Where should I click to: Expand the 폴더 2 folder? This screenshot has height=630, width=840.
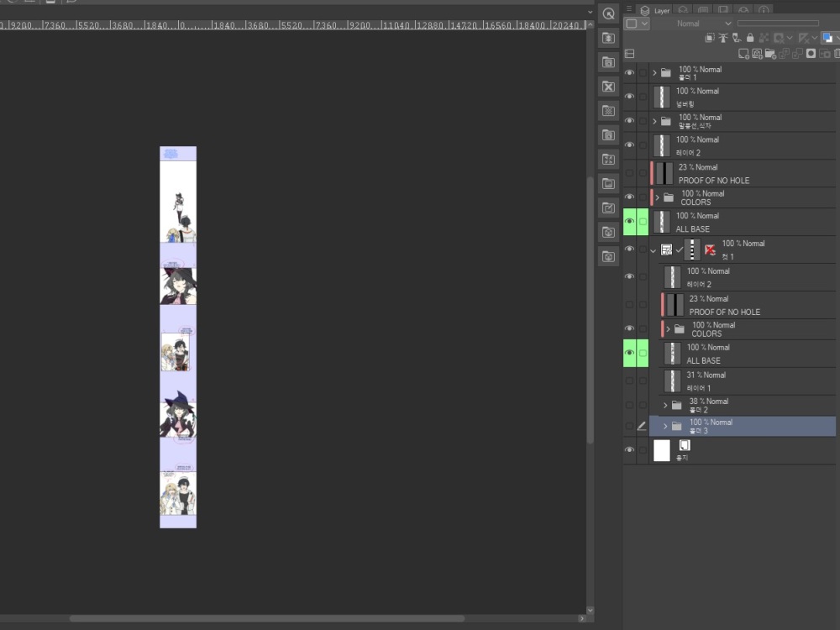665,406
